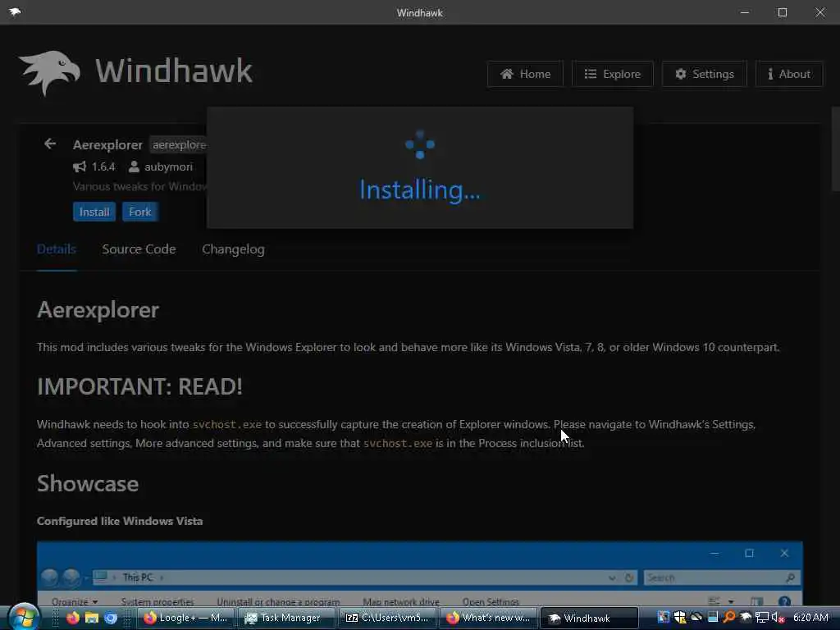Click the IMPORTANT: READ! heading

139,386
